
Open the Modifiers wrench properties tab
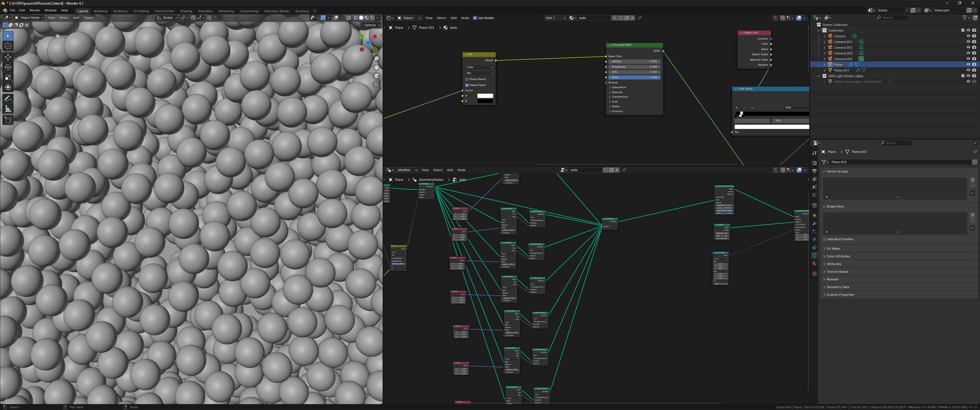tap(814, 223)
